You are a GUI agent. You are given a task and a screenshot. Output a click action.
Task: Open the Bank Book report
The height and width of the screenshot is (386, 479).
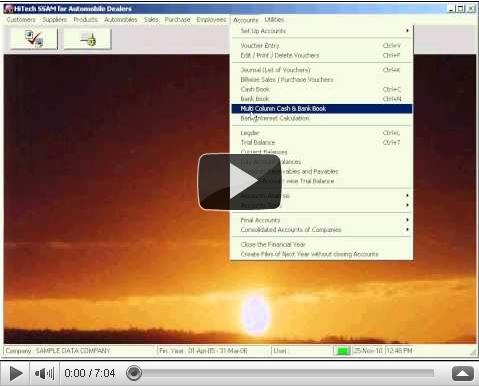[x=322, y=99]
